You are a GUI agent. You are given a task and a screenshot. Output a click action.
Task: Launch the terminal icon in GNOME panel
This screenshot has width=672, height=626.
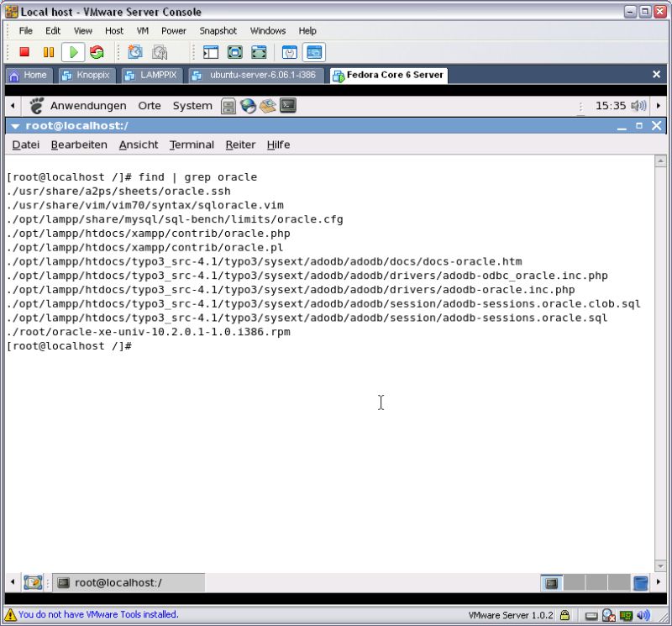pyautogui.click(x=288, y=106)
